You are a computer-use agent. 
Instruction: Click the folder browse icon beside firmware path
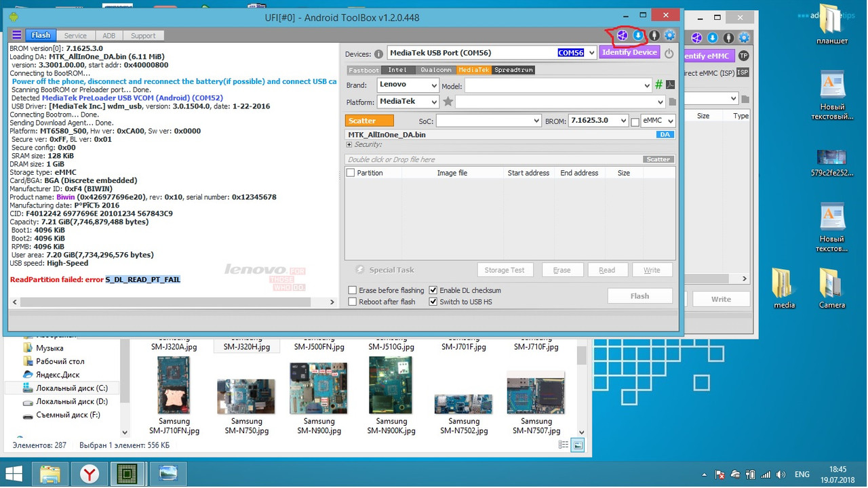672,102
